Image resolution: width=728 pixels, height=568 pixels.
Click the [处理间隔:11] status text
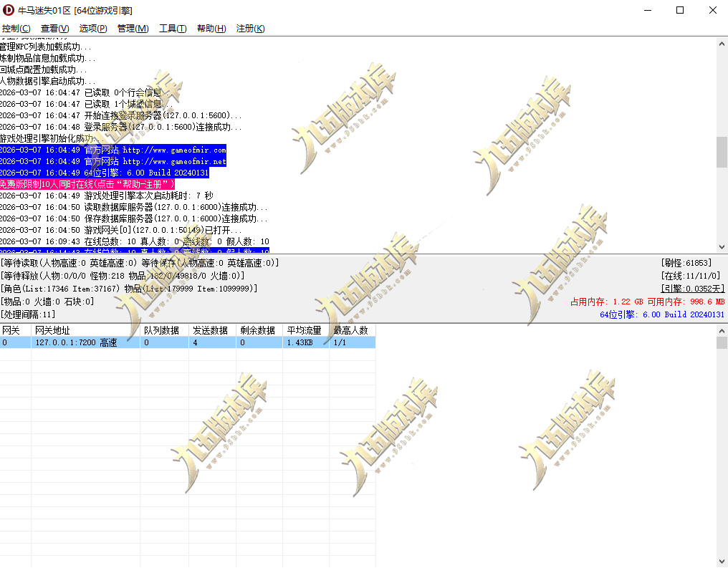pos(28,314)
